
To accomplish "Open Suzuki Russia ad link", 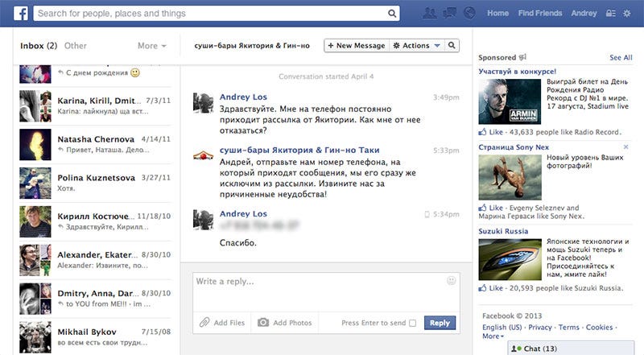I will click(x=503, y=231).
